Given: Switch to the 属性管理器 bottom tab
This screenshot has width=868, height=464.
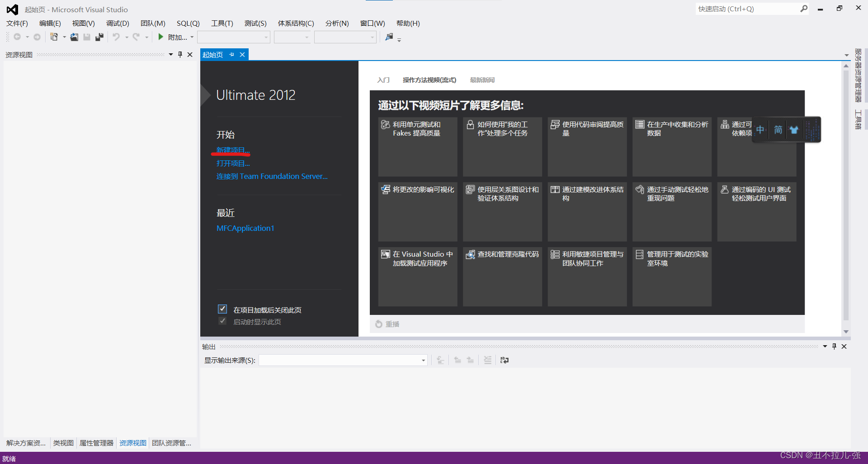Looking at the screenshot, I should (x=96, y=443).
